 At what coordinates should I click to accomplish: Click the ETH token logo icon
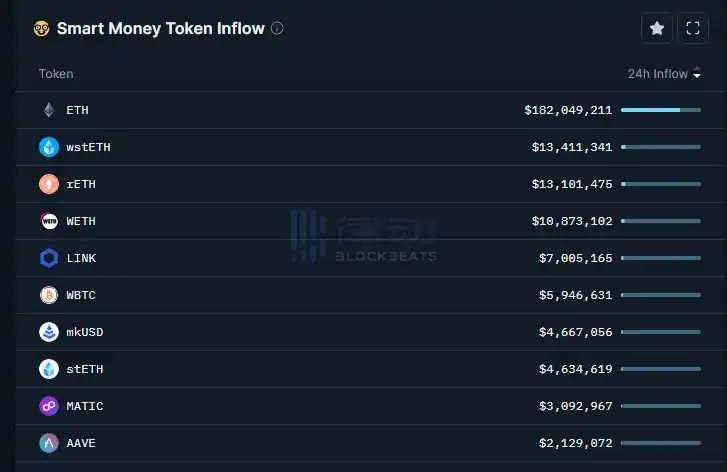(49, 110)
